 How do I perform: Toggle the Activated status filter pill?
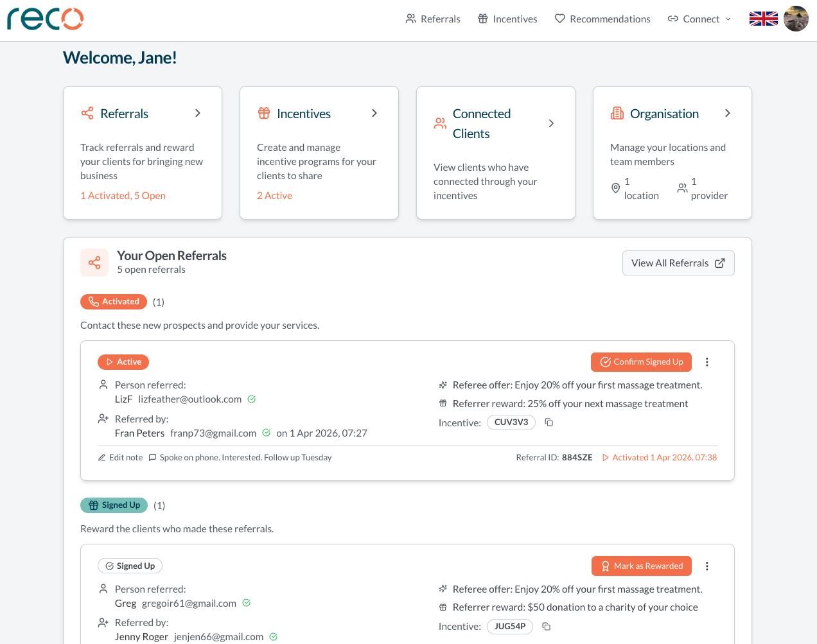click(x=114, y=301)
